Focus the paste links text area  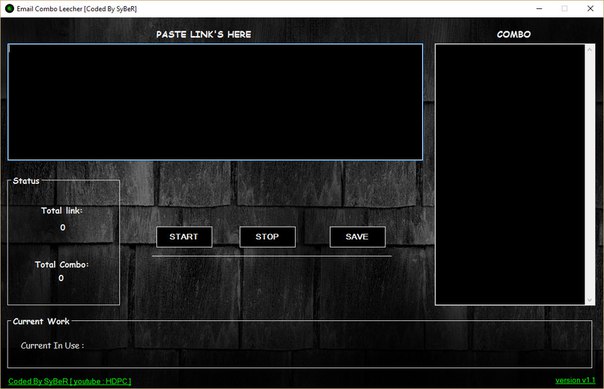click(215, 102)
